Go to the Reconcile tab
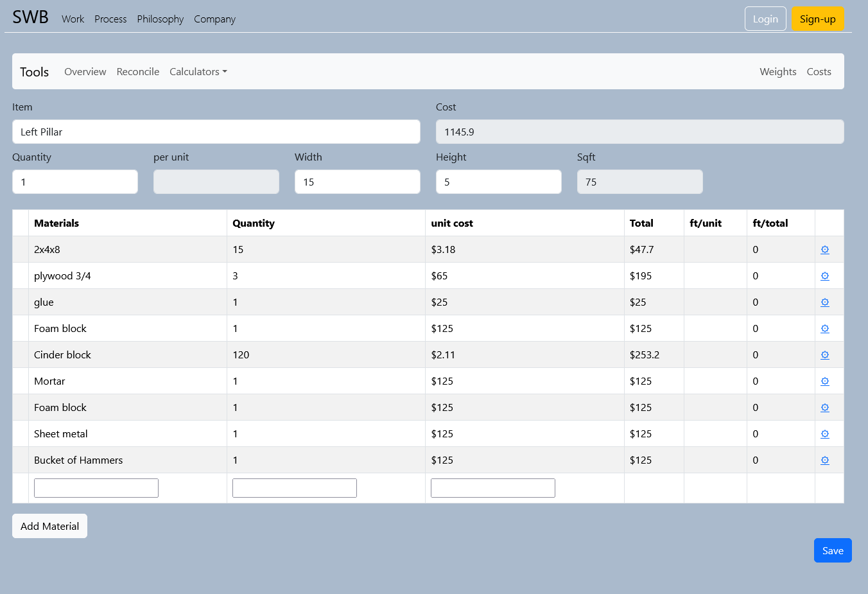868x594 pixels. [138, 72]
